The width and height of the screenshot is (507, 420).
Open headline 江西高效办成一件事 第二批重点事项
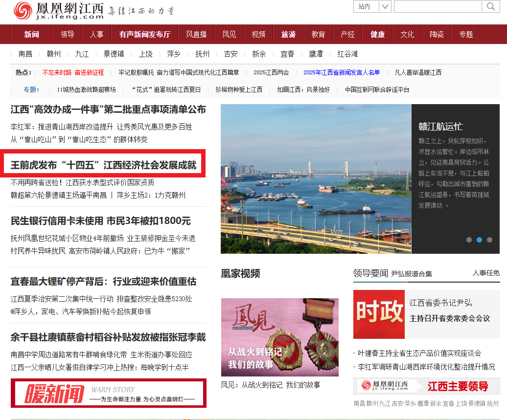coord(108,110)
